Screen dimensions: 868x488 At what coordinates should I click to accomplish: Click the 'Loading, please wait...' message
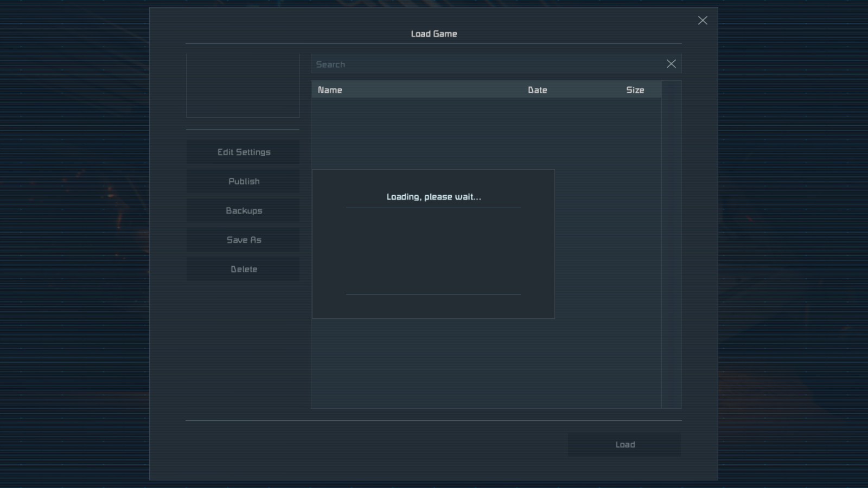point(433,197)
